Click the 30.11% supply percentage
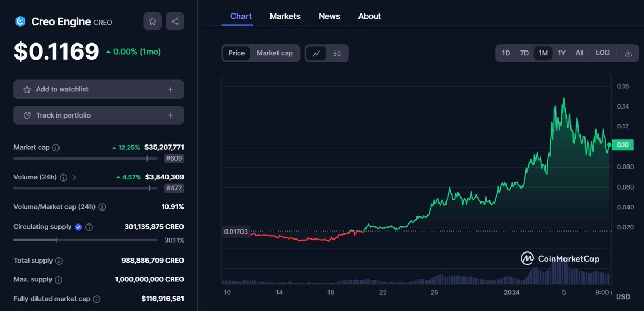The height and width of the screenshot is (311, 644). [173, 240]
